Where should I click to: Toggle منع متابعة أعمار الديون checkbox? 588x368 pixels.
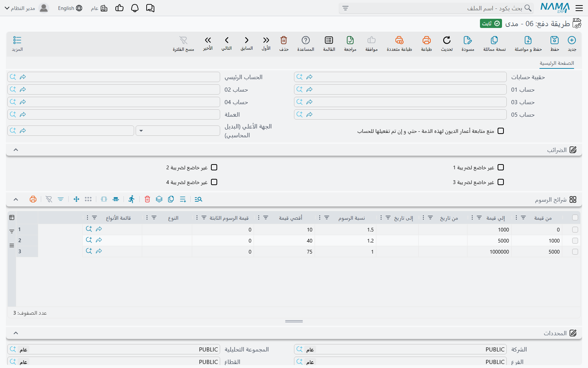[x=501, y=131]
